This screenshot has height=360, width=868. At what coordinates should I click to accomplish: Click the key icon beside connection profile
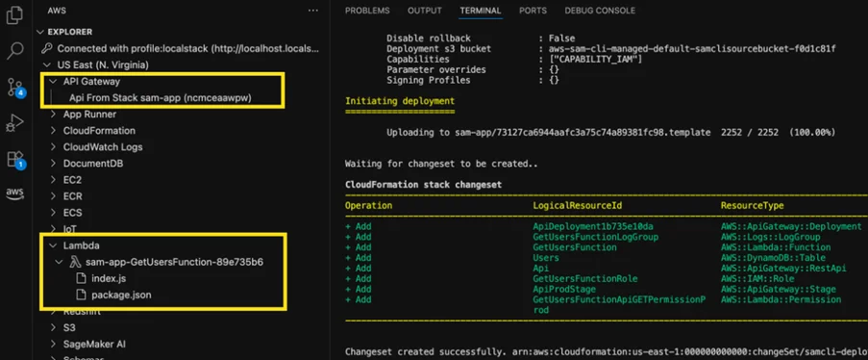pos(48,48)
